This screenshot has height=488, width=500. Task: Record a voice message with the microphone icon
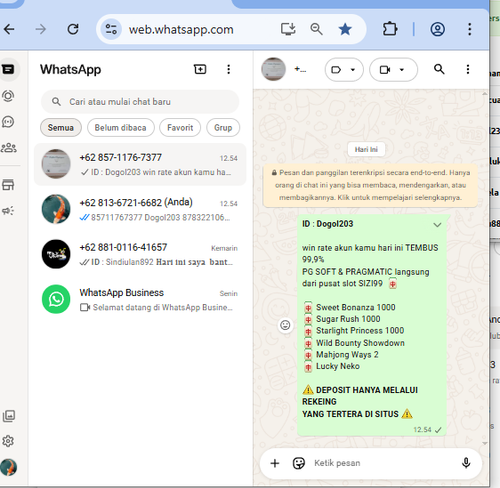point(466,463)
